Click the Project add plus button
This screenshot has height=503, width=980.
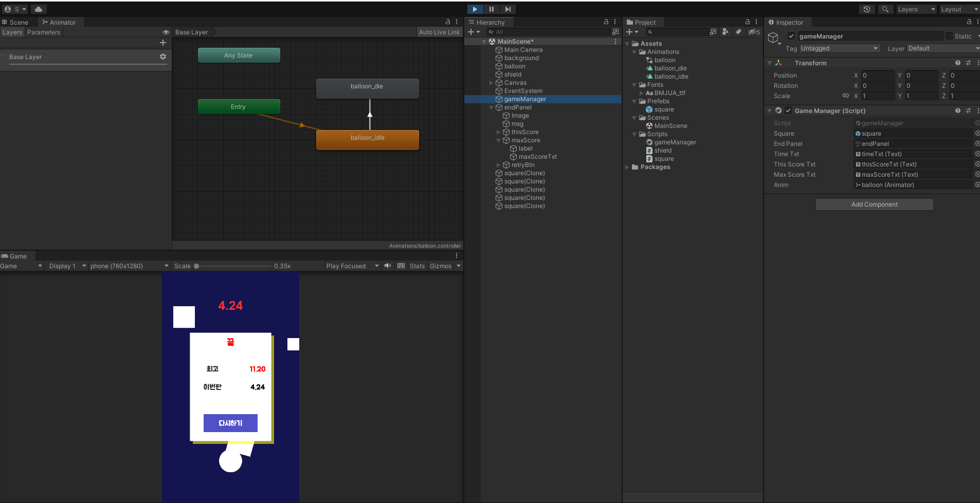click(629, 32)
